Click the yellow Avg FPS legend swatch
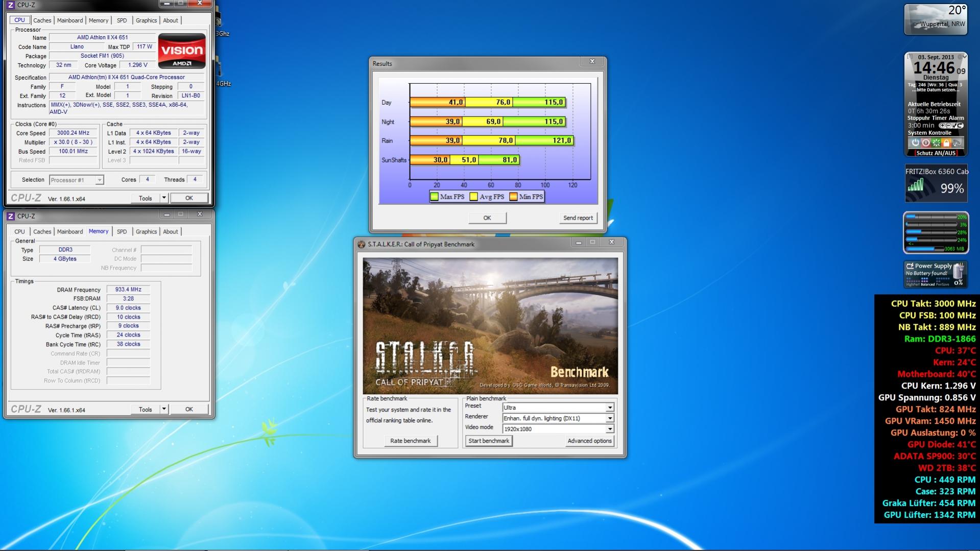 click(x=473, y=197)
